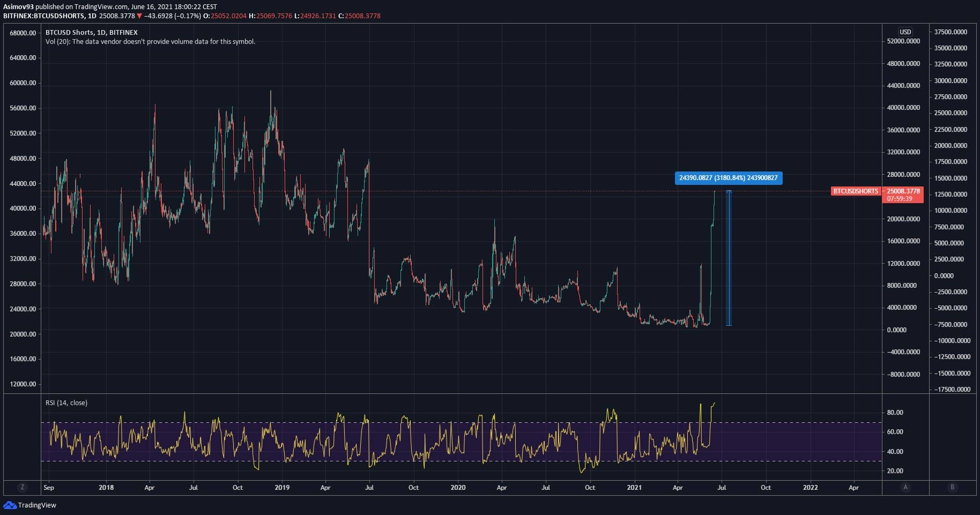
Task: Click the 2021 label on the time axis
Action: (634, 488)
